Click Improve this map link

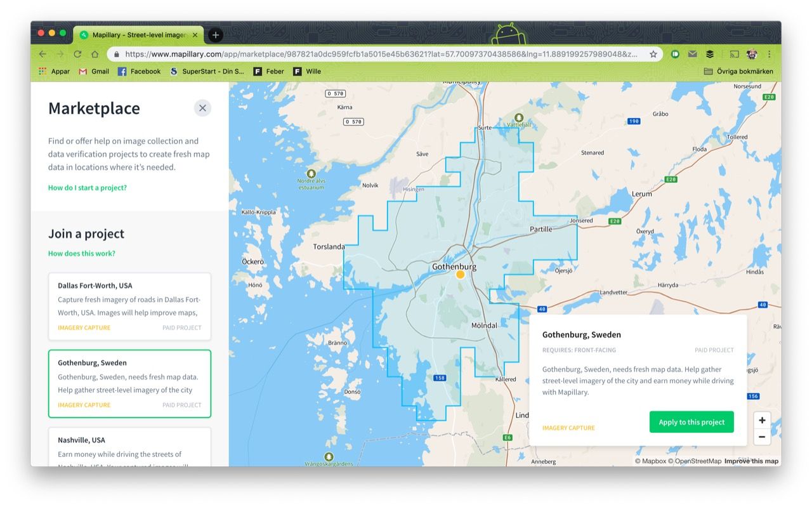751,461
